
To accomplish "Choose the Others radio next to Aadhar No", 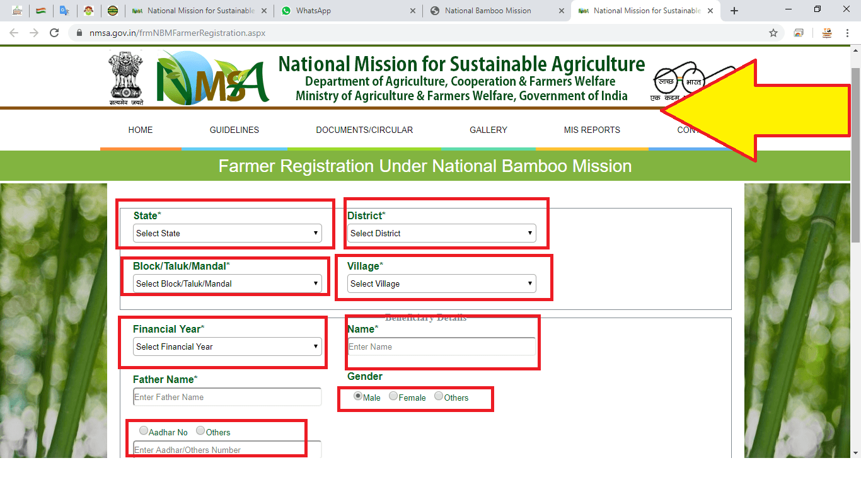I will click(200, 431).
